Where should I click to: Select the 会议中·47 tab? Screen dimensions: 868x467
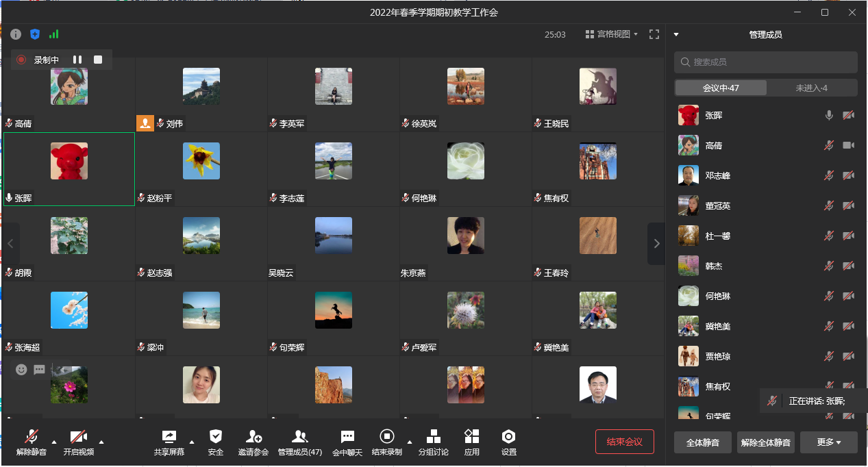click(721, 88)
